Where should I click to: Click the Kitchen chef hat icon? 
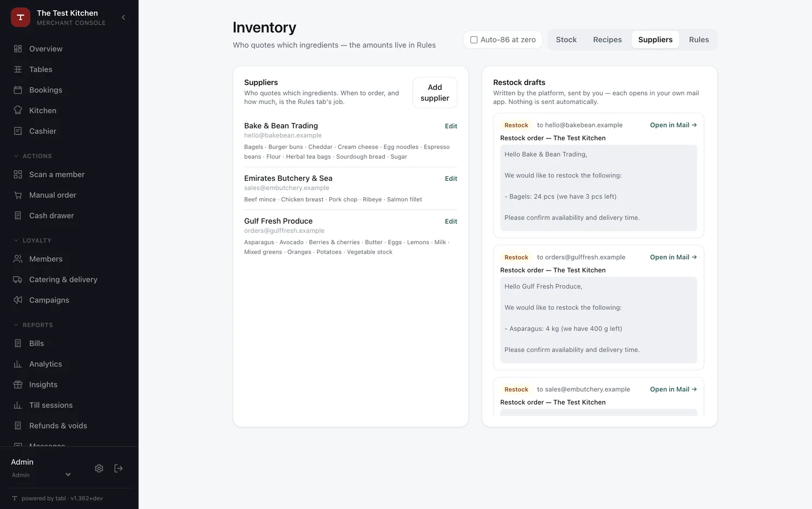coord(18,110)
